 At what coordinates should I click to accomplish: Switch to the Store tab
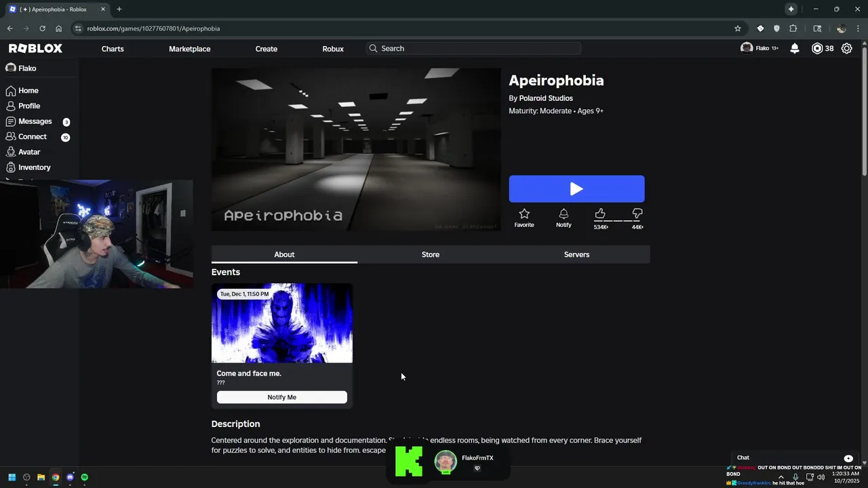click(x=431, y=254)
